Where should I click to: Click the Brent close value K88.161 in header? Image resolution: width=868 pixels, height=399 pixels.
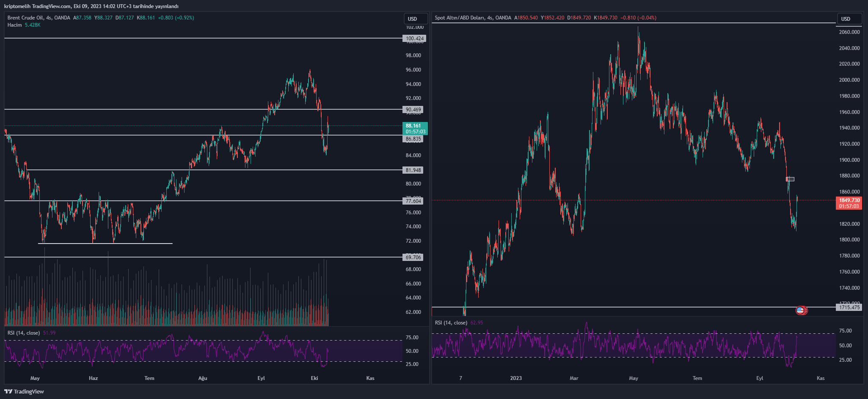146,18
